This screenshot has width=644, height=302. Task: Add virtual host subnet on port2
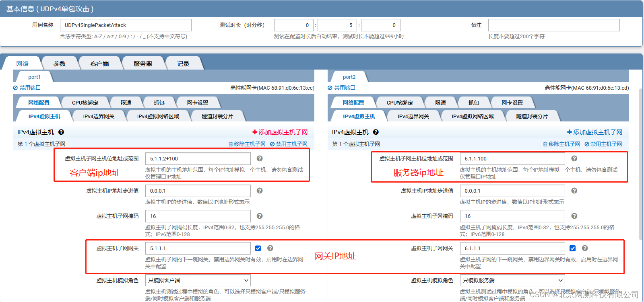coord(594,132)
